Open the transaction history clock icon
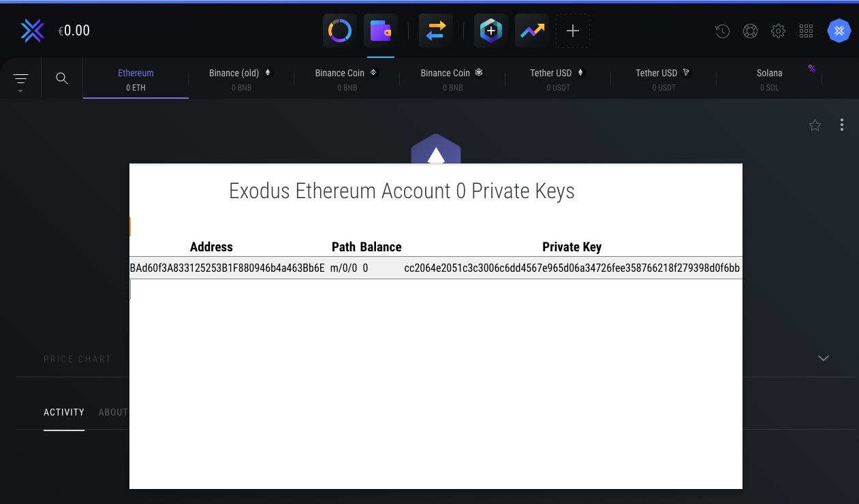Image resolution: width=859 pixels, height=504 pixels. click(x=723, y=31)
